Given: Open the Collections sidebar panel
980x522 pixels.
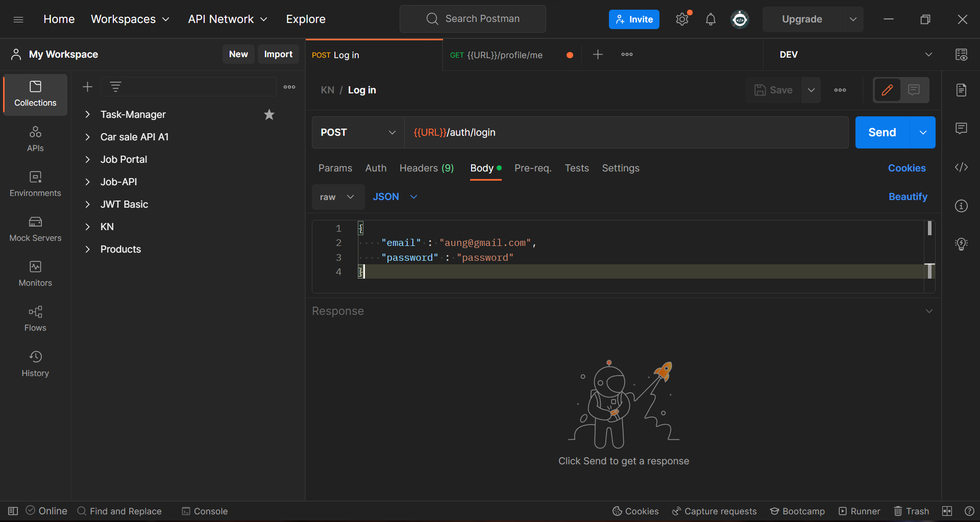Looking at the screenshot, I should (x=35, y=94).
